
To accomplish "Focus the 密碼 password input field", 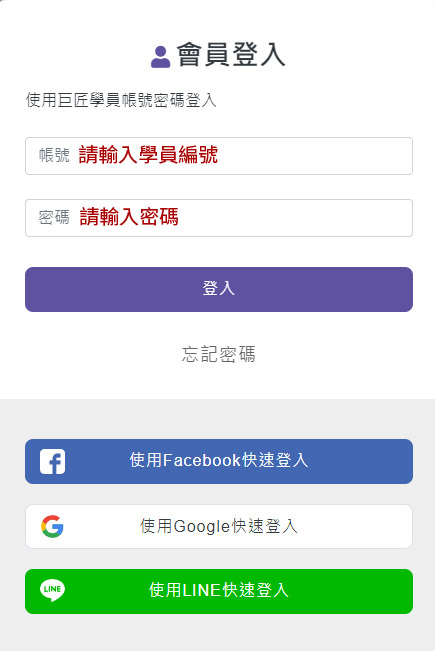I will tap(219, 218).
